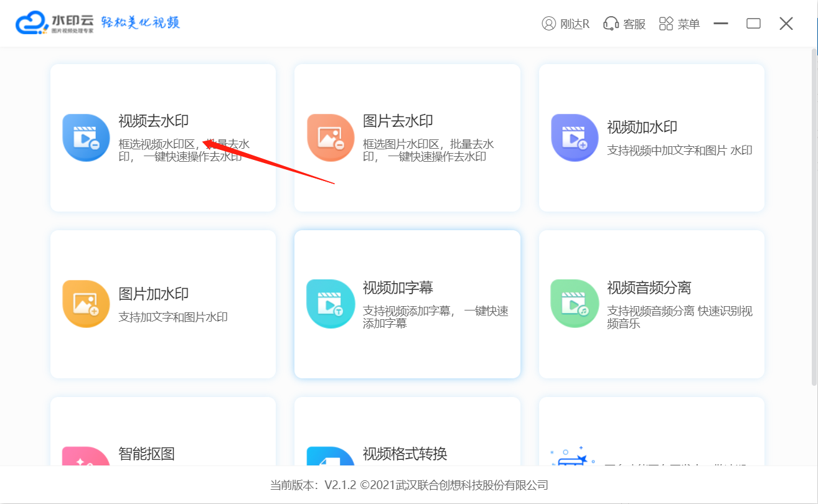Open the 视频音频分离 green icon
The width and height of the screenshot is (818, 504).
click(x=575, y=304)
